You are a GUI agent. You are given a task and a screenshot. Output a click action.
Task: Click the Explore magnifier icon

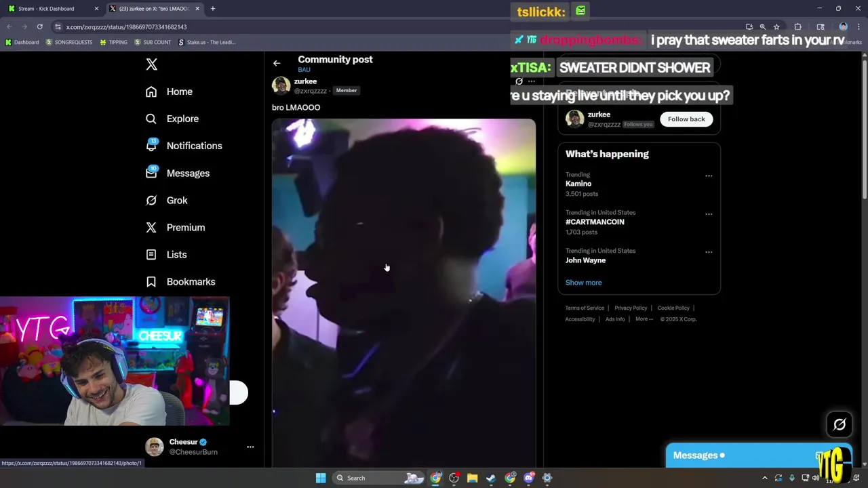point(151,119)
